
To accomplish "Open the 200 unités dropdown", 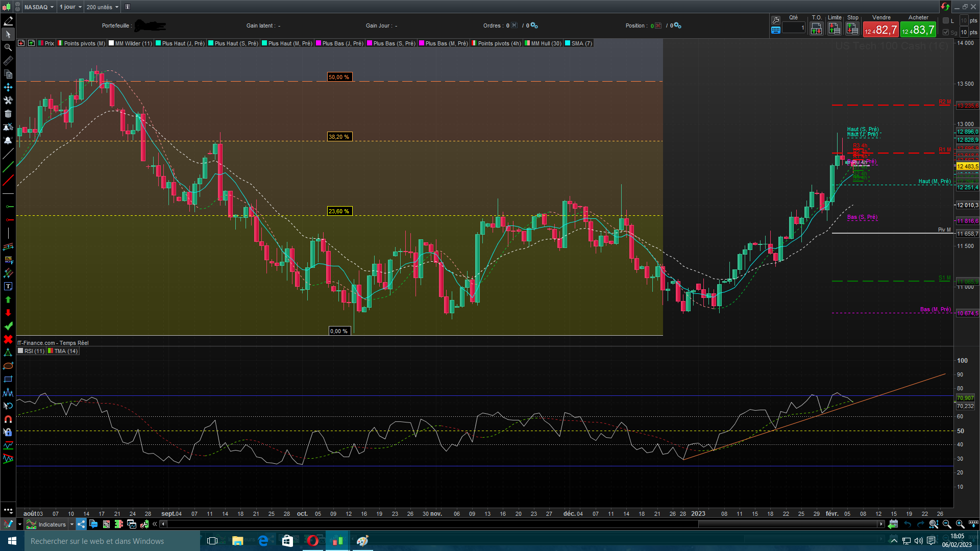I will point(102,7).
